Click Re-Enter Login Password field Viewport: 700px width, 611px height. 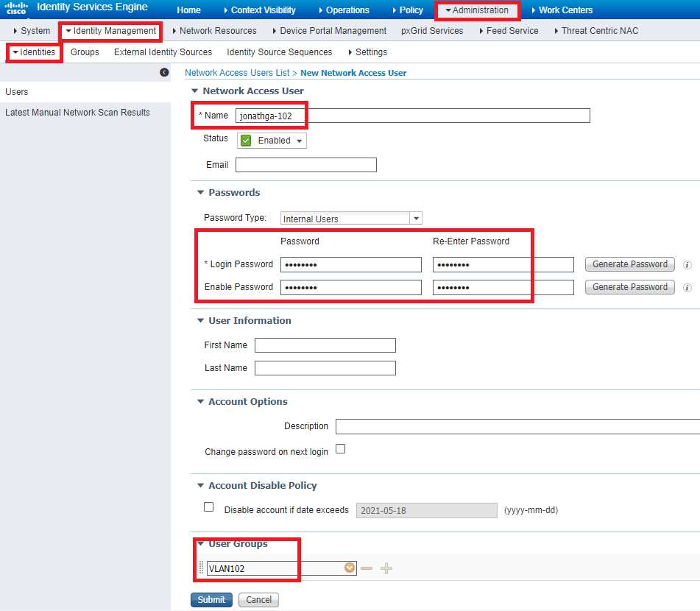coord(503,264)
